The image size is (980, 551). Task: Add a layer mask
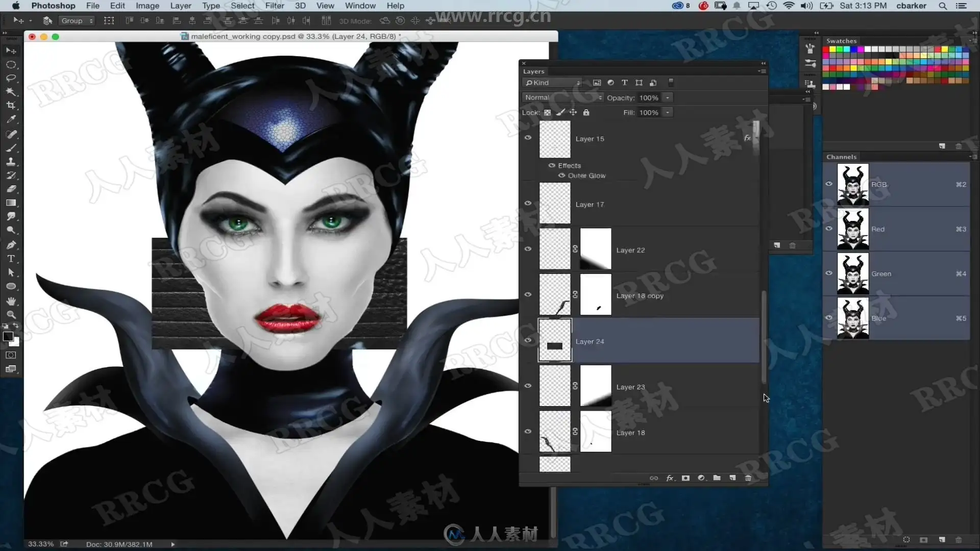point(685,478)
